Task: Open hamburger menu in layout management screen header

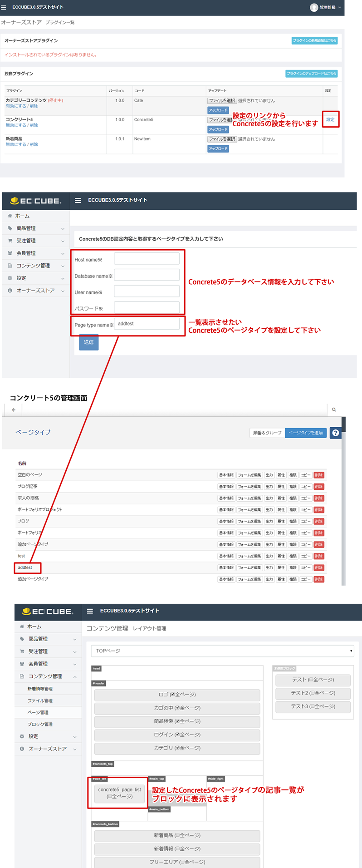Action: click(x=90, y=611)
